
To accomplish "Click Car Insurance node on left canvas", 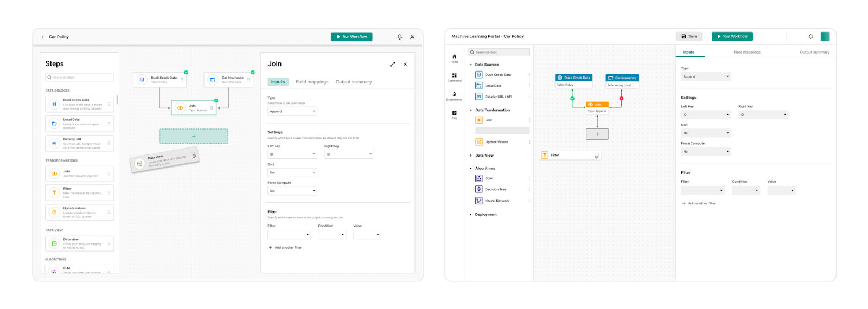I will [229, 80].
